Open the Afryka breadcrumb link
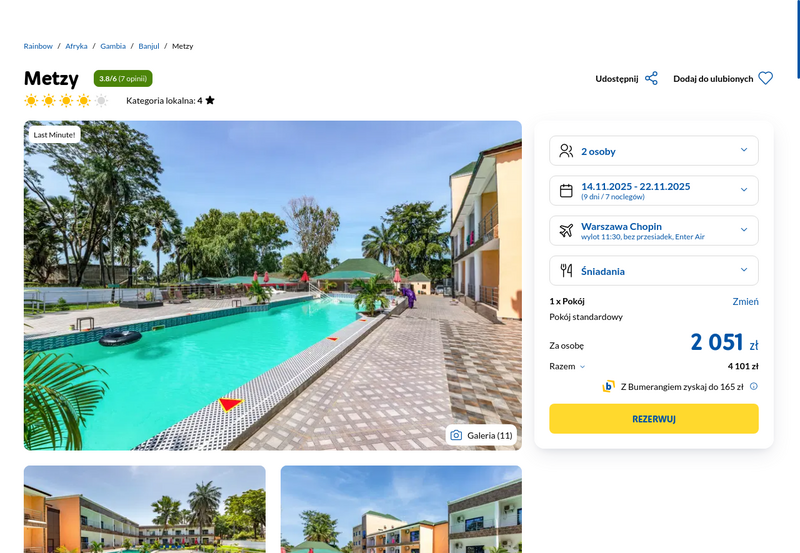Image resolution: width=800 pixels, height=553 pixels. click(76, 46)
